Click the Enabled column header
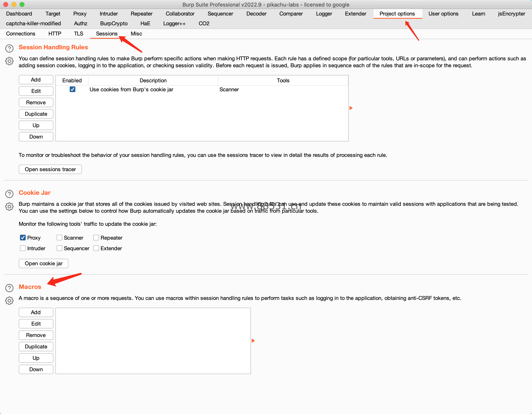Image resolution: width=532 pixels, height=414 pixels. click(72, 80)
